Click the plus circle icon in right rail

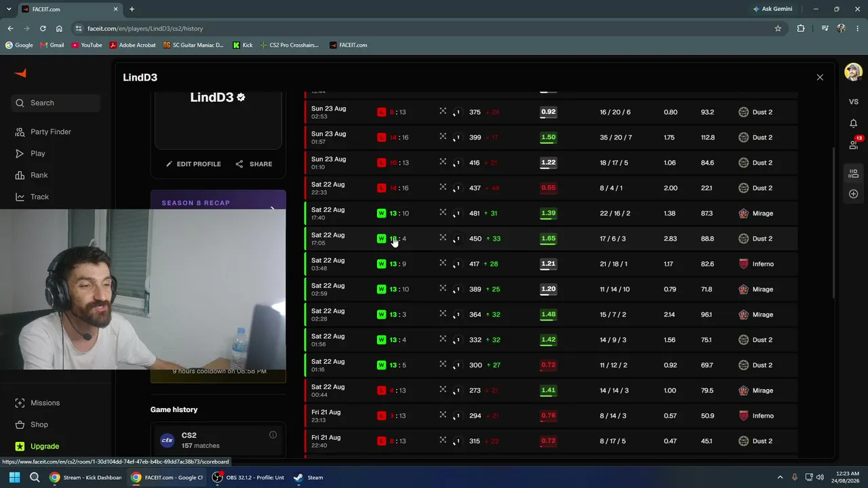click(x=854, y=195)
